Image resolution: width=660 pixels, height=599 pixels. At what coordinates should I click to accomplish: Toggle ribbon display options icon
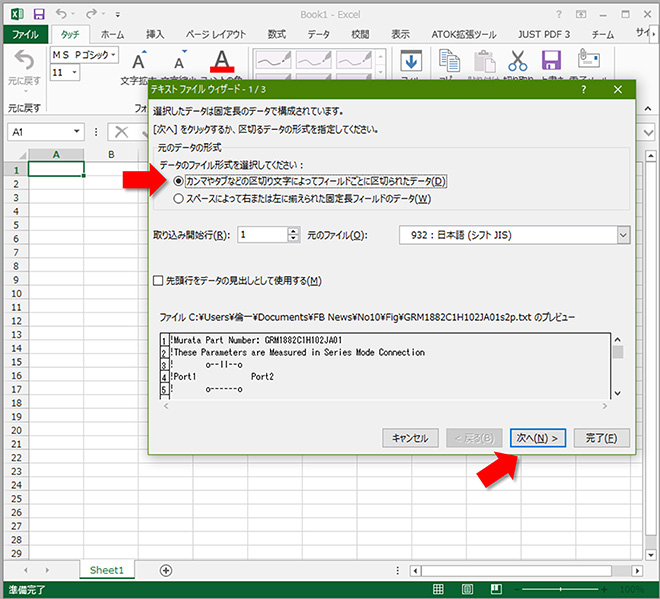point(581,14)
